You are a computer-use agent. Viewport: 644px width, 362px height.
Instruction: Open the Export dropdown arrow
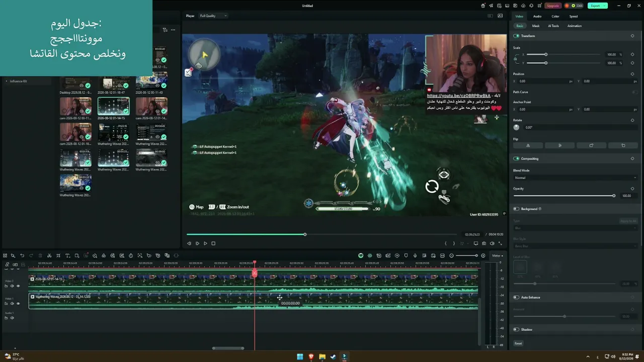(605, 6)
